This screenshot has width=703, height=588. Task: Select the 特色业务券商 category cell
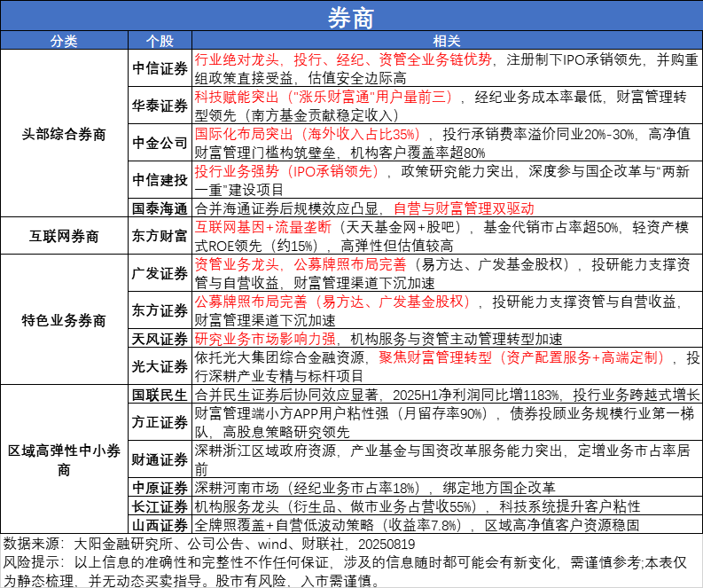[64, 319]
